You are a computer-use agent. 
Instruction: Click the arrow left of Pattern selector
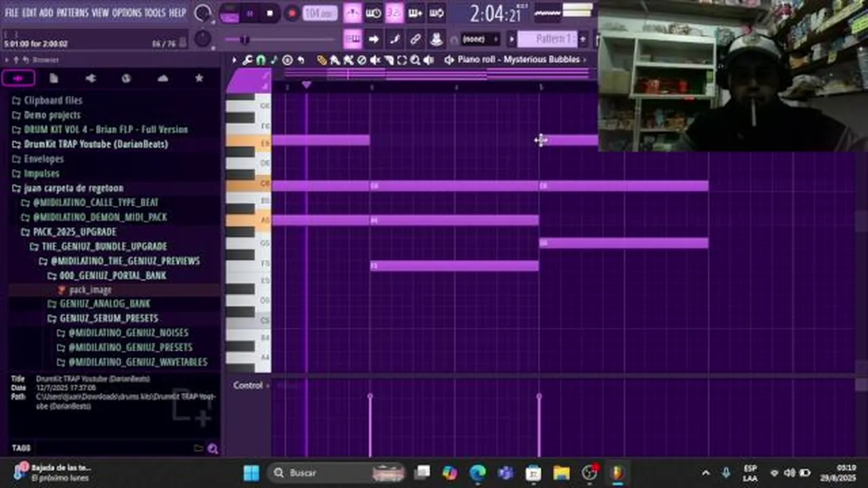tap(512, 39)
